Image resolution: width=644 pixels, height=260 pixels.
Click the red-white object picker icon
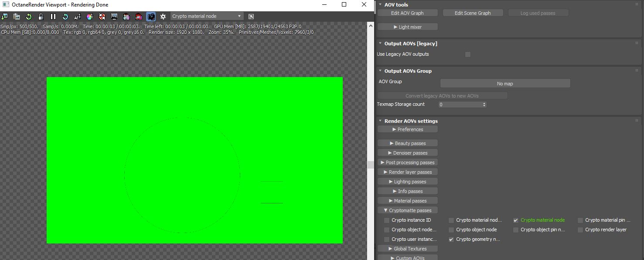[x=102, y=17]
